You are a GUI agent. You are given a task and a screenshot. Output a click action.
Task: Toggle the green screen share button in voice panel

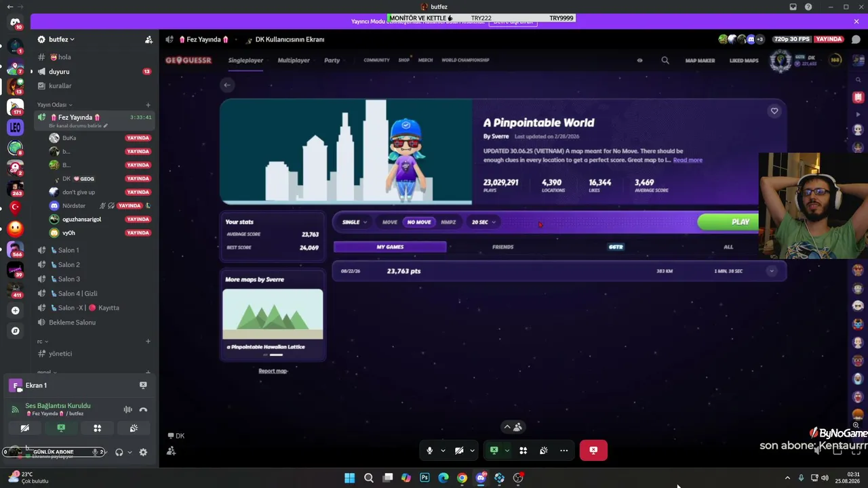coord(61,428)
